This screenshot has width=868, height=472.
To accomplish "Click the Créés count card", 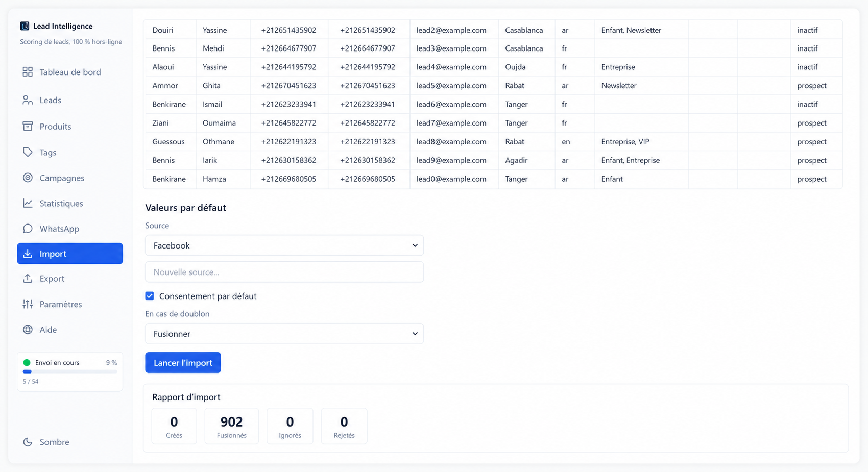I will tap(174, 426).
